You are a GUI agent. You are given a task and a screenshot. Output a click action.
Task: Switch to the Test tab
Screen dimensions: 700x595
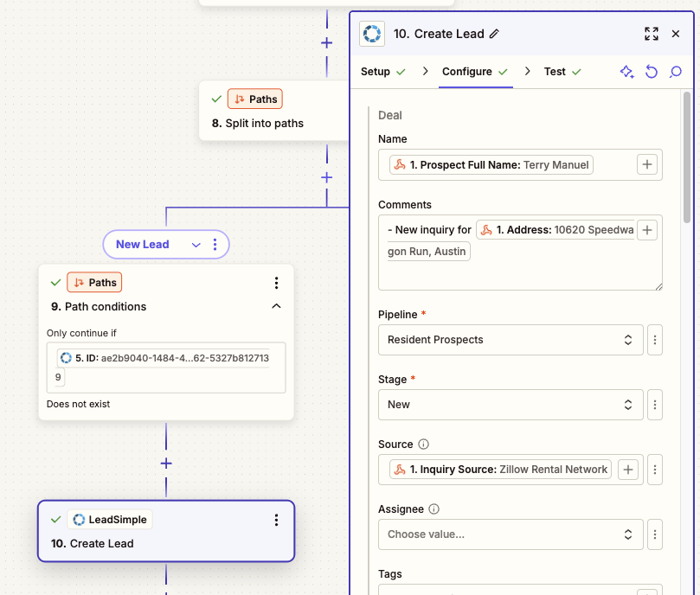(x=555, y=72)
